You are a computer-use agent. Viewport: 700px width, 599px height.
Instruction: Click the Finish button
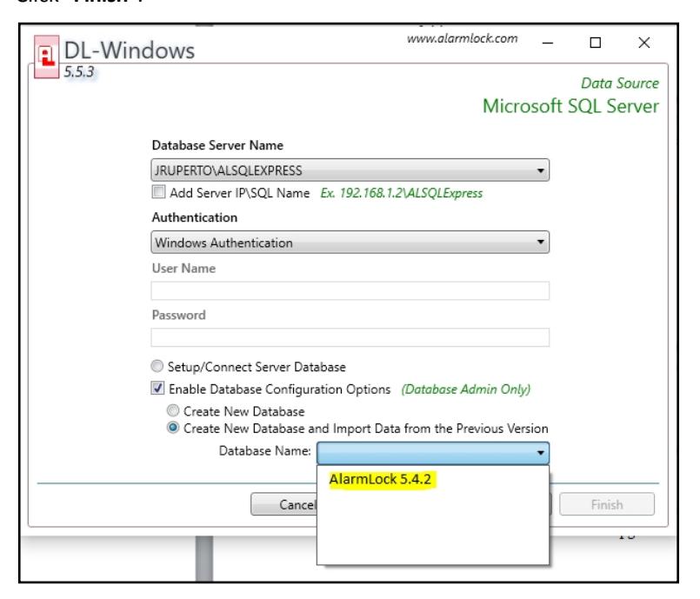[607, 504]
